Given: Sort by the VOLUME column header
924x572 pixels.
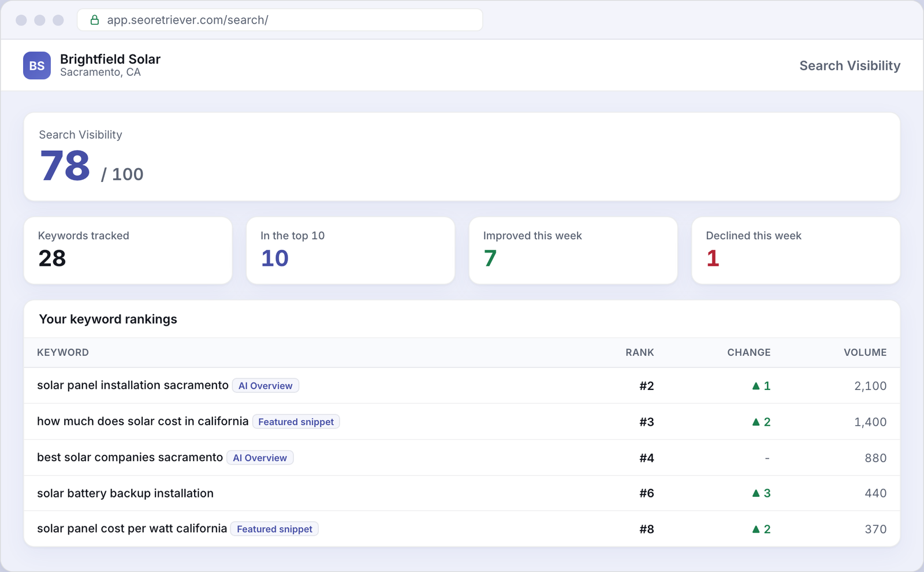Looking at the screenshot, I should pyautogui.click(x=865, y=352).
